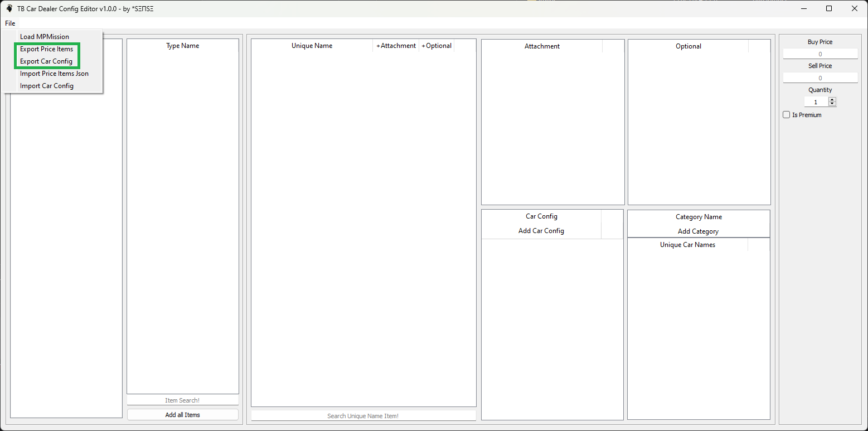Screen dimensions: 868x431
Task: Open the File menu
Action: coord(10,23)
